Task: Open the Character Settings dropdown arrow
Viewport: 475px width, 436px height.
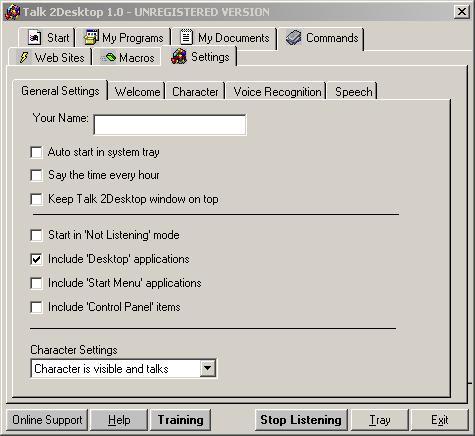Action: pyautogui.click(x=207, y=369)
